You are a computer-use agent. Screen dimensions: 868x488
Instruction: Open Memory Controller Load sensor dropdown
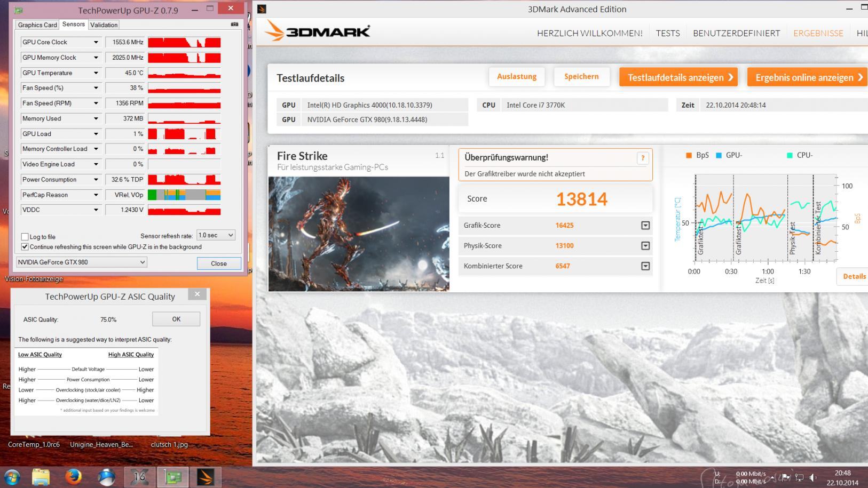[x=96, y=149]
